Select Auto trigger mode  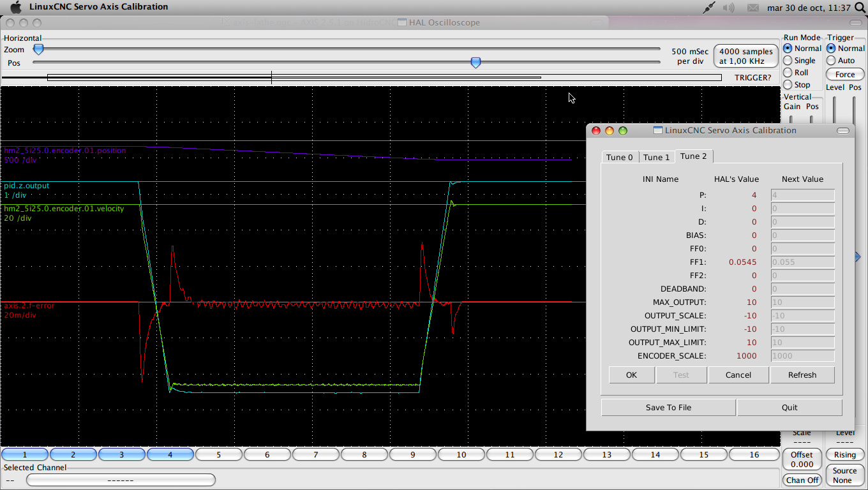click(841, 61)
